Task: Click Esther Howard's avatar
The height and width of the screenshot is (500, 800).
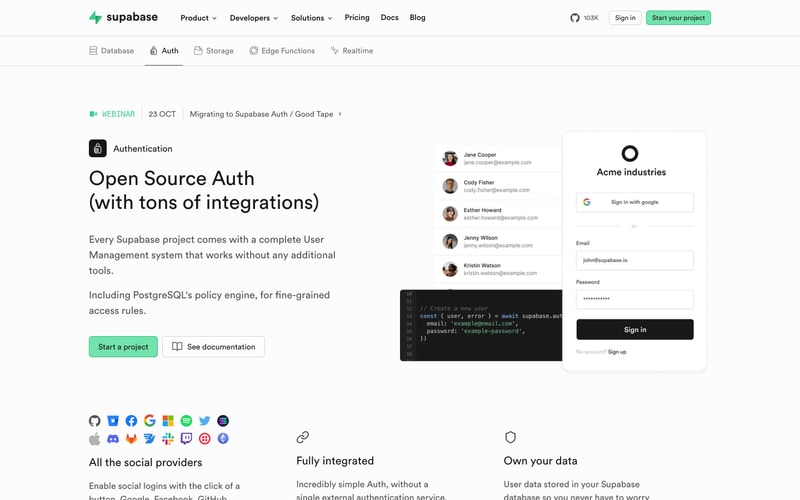Action: pos(450,214)
